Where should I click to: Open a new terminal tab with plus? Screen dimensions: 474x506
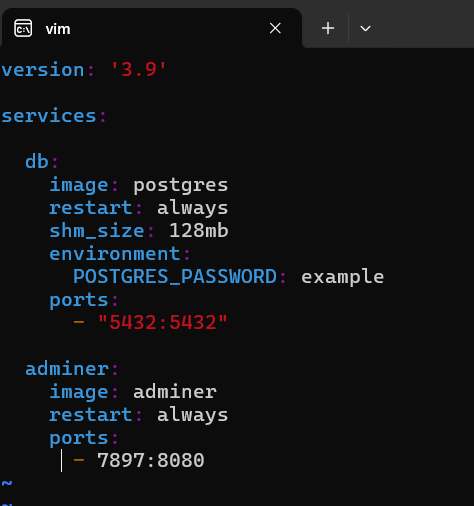[x=328, y=28]
